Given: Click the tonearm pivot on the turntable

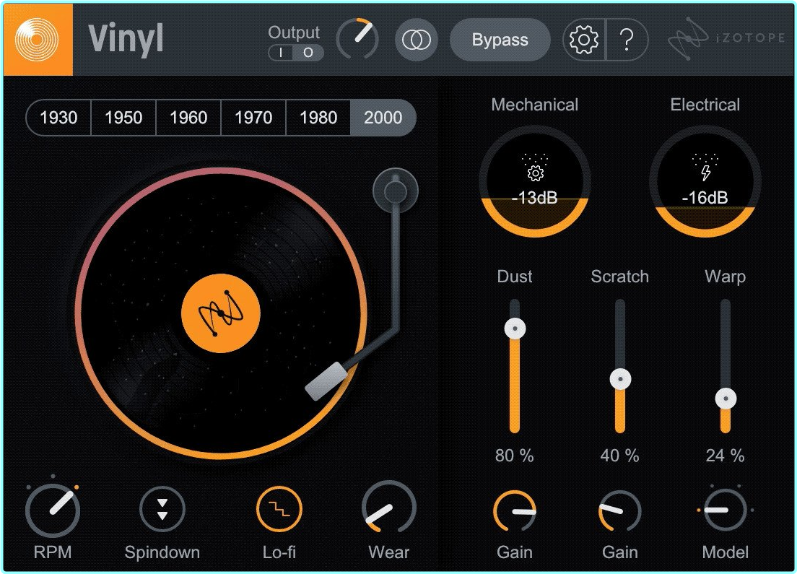Looking at the screenshot, I should 395,191.
